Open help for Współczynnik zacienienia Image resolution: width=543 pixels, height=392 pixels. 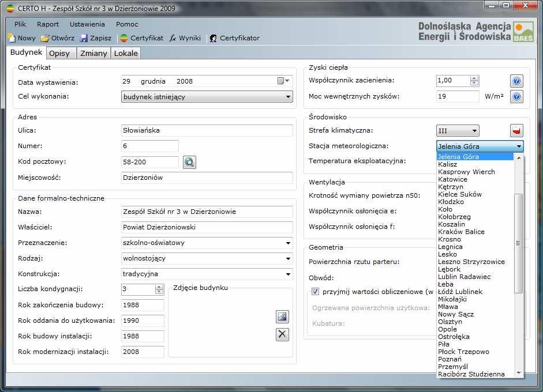coord(516,81)
